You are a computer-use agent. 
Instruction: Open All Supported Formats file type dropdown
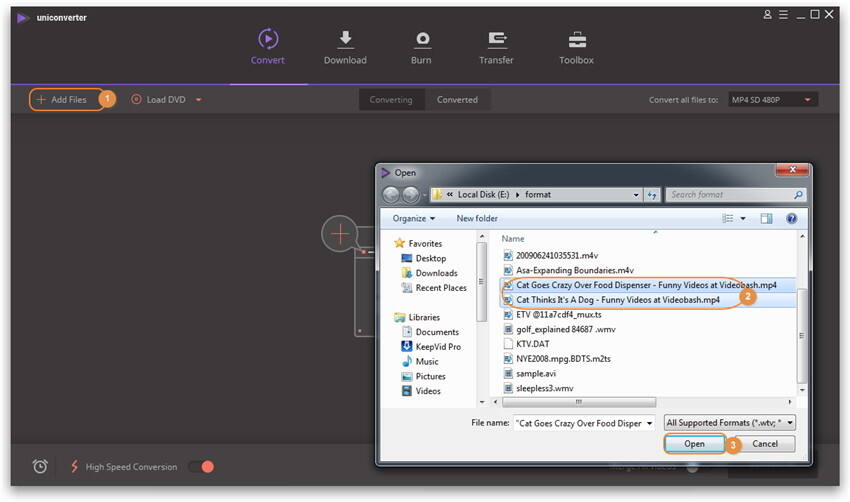[x=730, y=423]
